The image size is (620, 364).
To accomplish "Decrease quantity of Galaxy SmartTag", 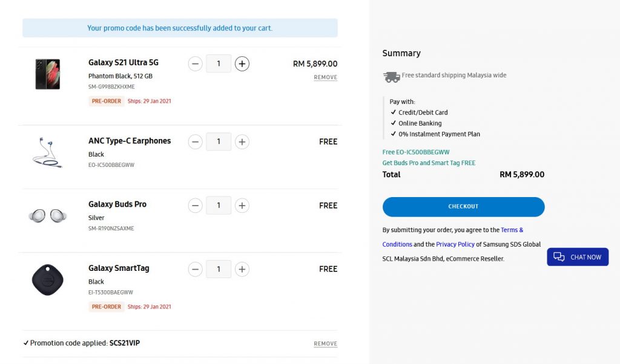I will (195, 269).
